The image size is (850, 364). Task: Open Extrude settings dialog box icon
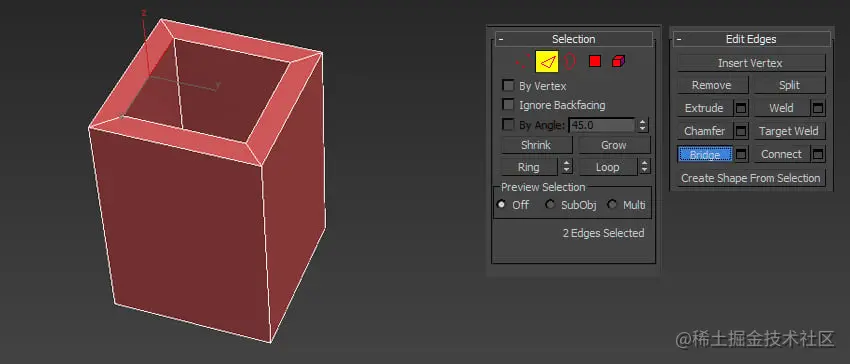[x=741, y=108]
